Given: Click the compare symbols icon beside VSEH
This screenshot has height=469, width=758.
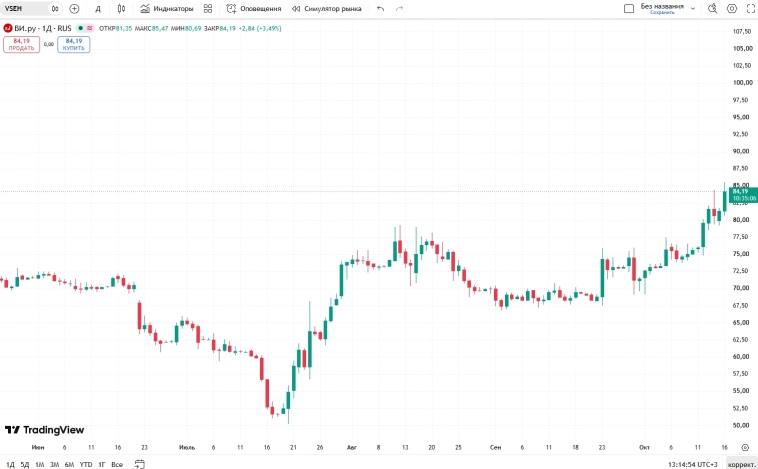Looking at the screenshot, I should [55, 8].
